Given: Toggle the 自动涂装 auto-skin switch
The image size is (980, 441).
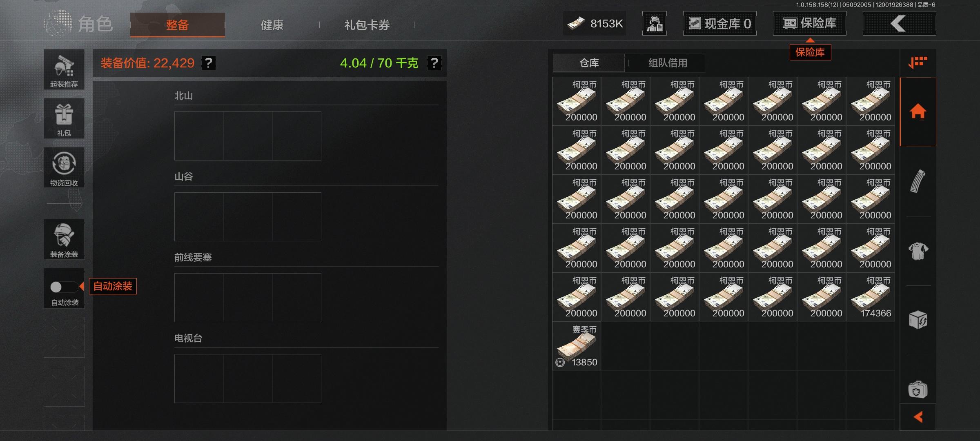Looking at the screenshot, I should (64, 287).
